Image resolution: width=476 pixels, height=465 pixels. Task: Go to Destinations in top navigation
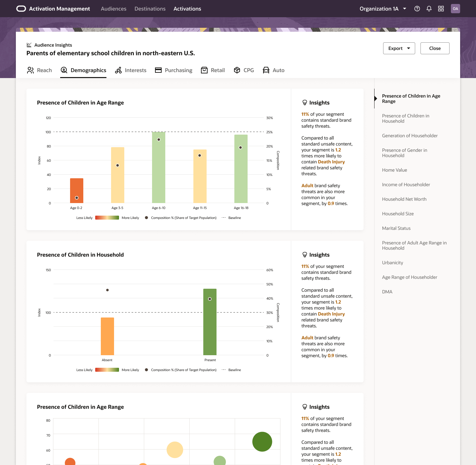pyautogui.click(x=150, y=9)
